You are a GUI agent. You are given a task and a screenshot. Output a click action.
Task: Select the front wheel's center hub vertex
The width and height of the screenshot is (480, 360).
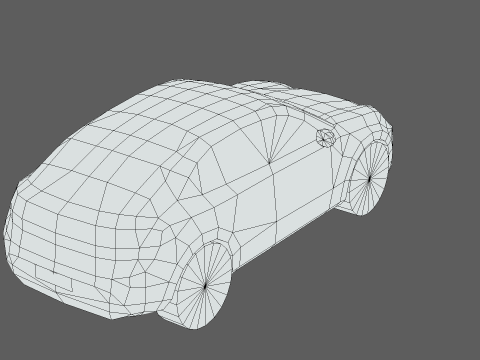pyautogui.click(x=370, y=178)
